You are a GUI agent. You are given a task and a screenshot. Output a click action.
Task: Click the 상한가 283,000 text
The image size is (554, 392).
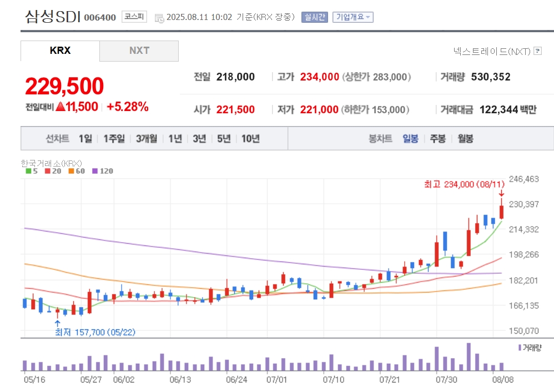376,77
